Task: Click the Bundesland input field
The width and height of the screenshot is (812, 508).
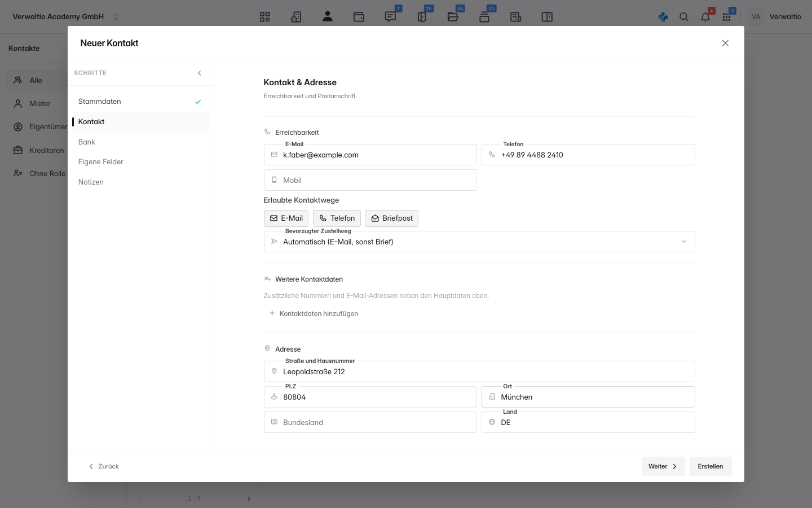Action: coord(370,422)
